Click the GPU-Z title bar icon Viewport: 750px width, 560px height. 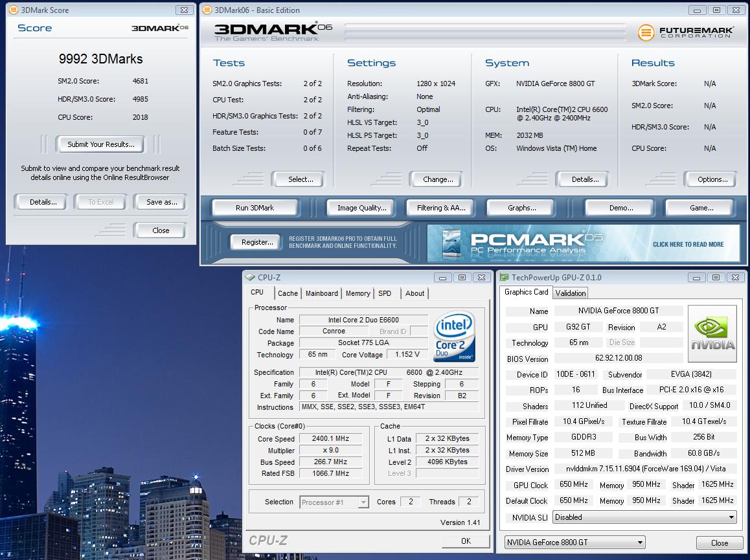point(504,277)
